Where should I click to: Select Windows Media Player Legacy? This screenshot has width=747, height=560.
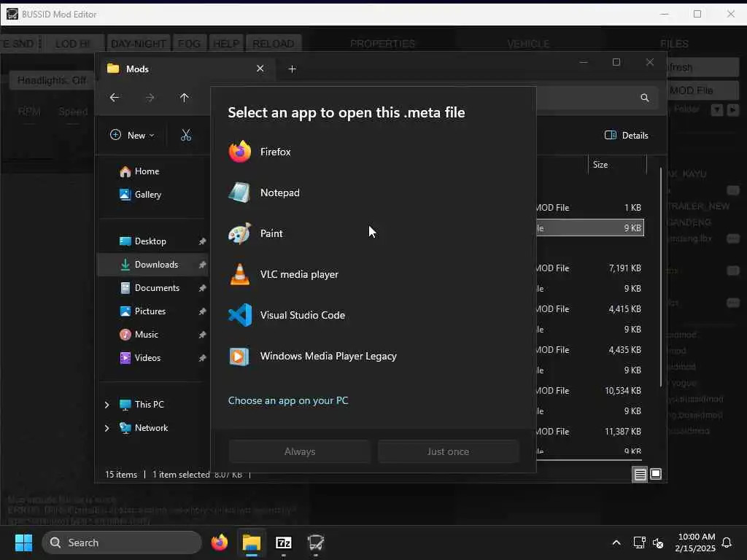[373, 356]
